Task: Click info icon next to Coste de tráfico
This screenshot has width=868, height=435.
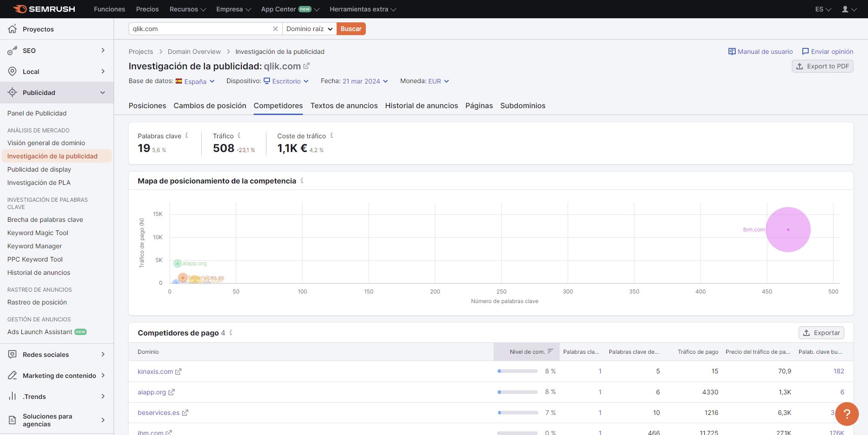Action: pos(332,136)
